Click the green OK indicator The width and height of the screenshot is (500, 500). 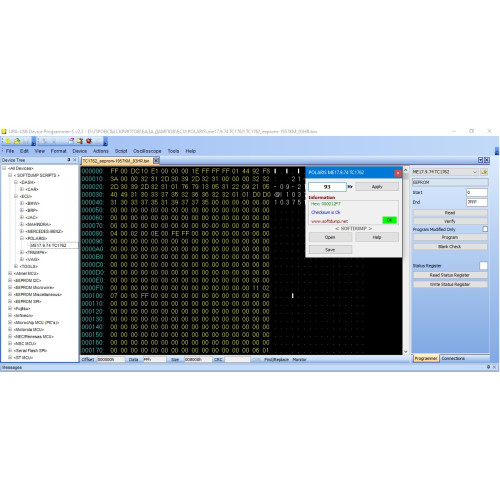(389, 220)
